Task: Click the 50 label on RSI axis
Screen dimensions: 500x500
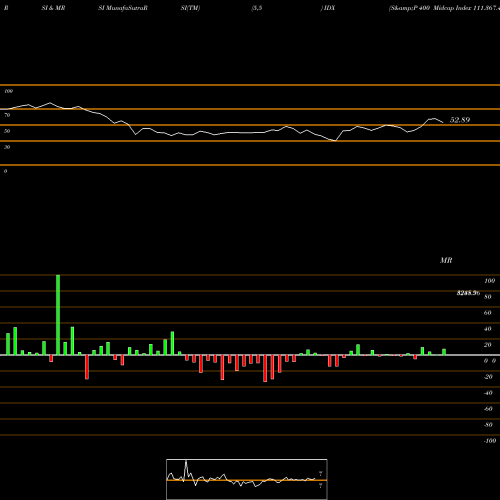Action: click(7, 131)
